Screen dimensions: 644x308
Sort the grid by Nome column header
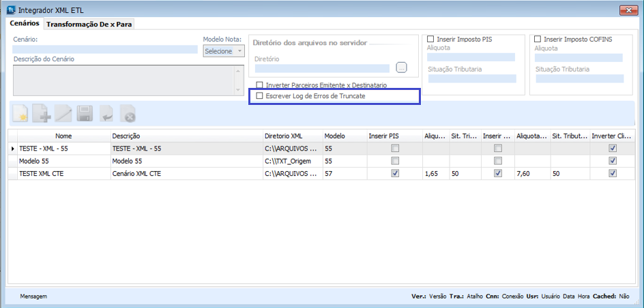pyautogui.click(x=63, y=136)
